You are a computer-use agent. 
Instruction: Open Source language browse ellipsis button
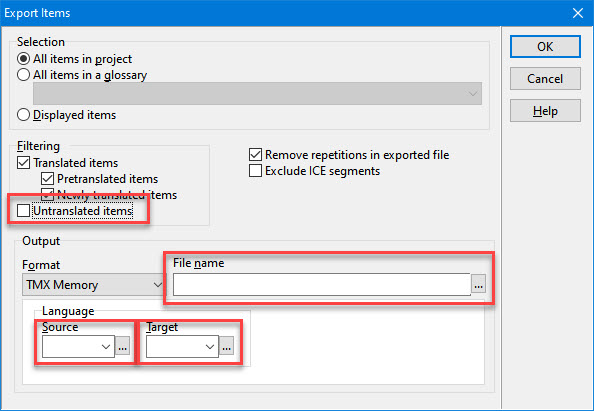pyautogui.click(x=122, y=346)
